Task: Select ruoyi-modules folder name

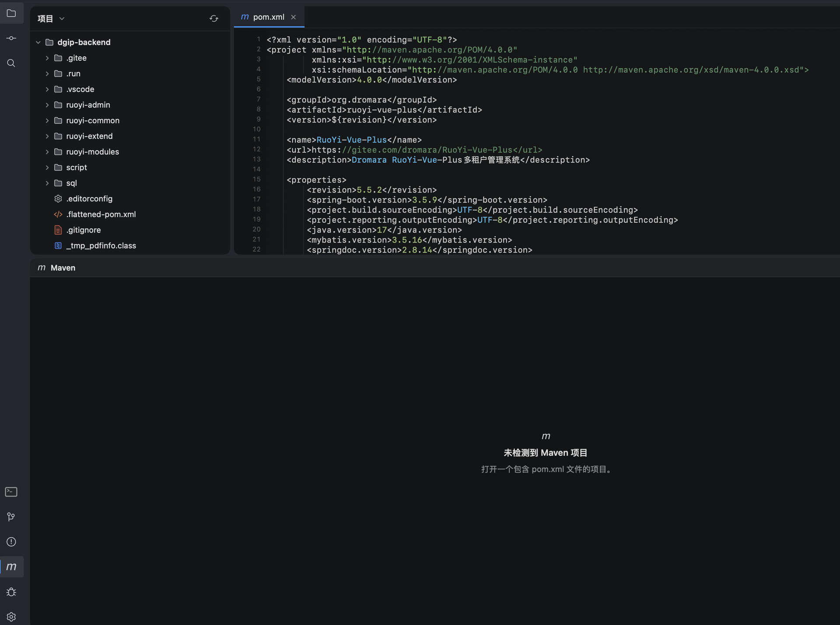Action: (93, 152)
